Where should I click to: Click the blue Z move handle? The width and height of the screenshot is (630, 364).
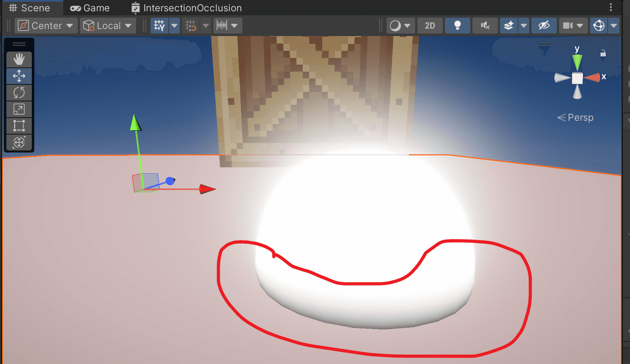(170, 181)
